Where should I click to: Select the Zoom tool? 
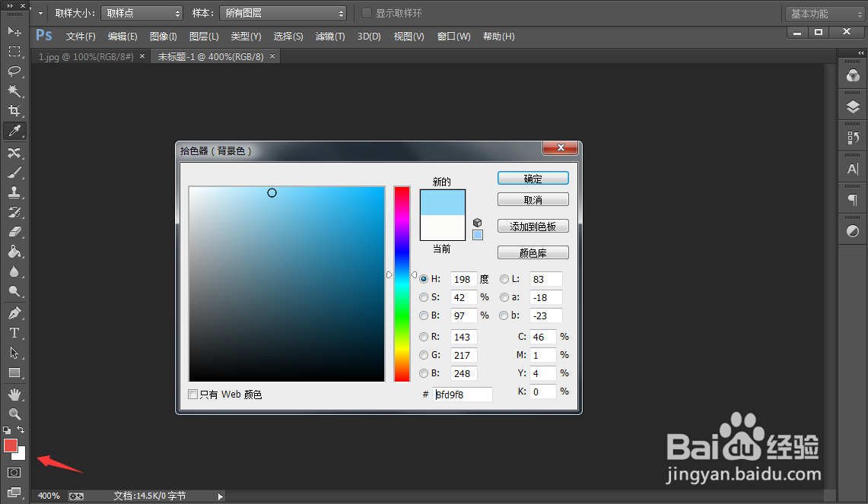coord(14,413)
